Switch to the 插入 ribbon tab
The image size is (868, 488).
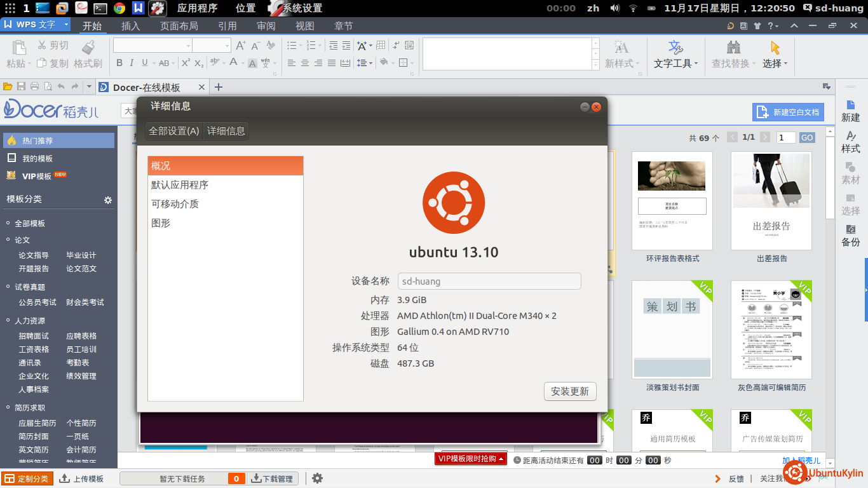130,26
